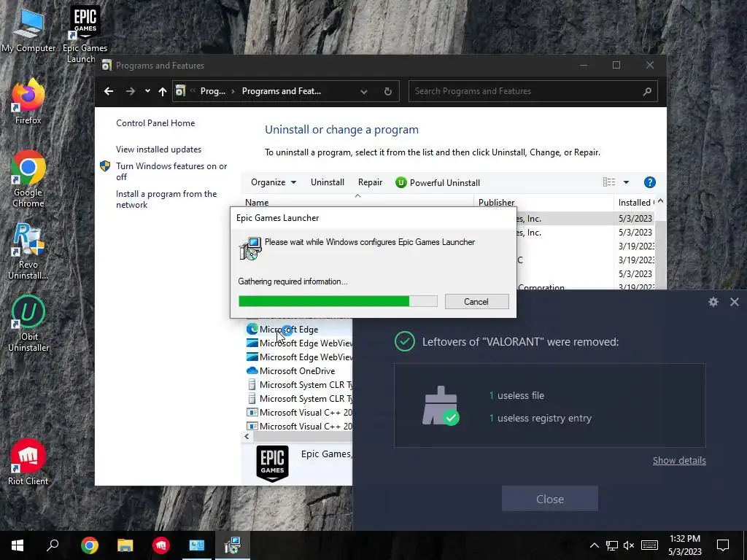Click the muted volume tray icon
This screenshot has height=560, width=747.
[629, 545]
